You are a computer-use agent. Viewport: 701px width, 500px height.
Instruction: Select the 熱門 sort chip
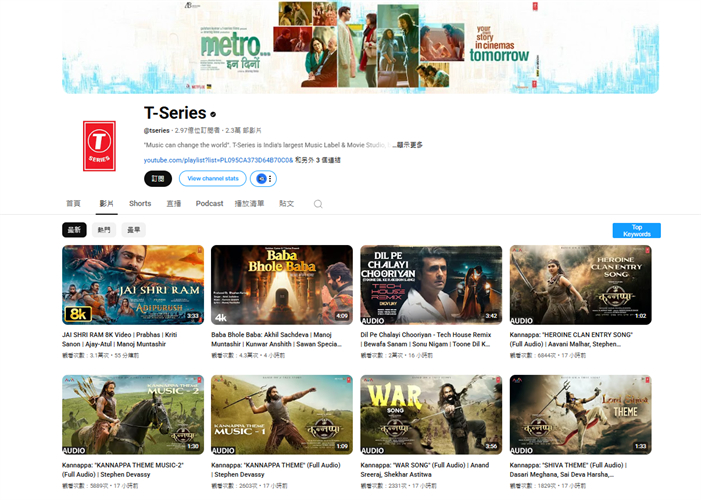(x=104, y=230)
